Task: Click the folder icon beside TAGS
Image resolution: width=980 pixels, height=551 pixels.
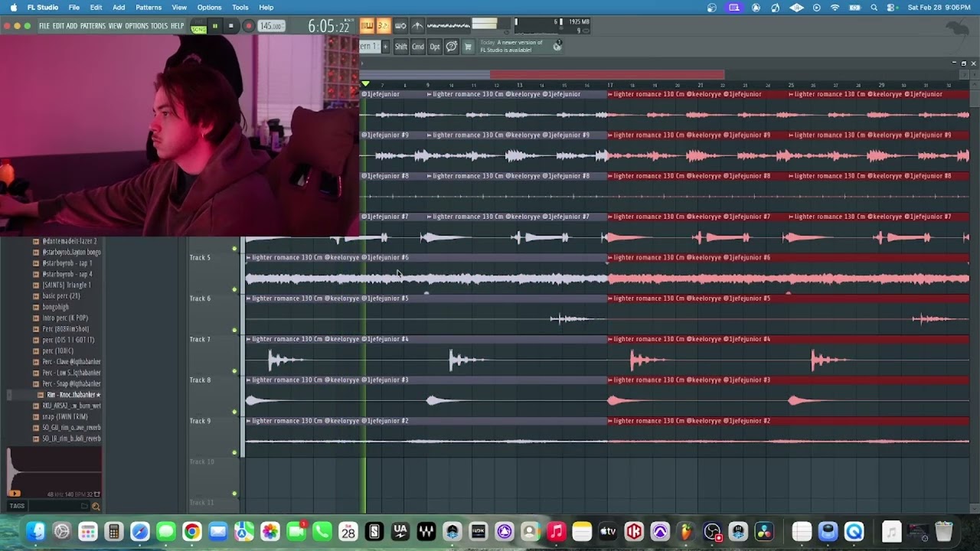Action: pos(84,506)
